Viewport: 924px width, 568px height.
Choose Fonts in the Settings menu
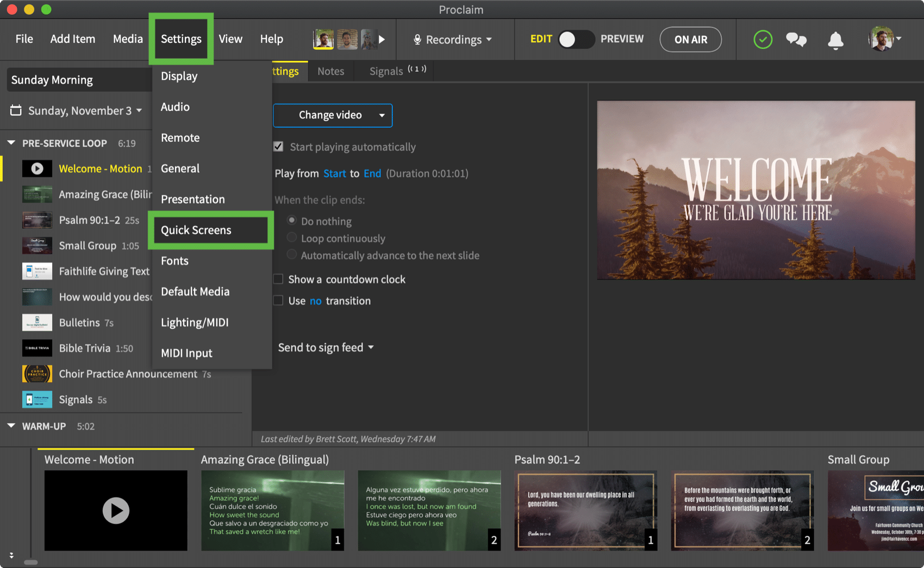[x=212, y=261]
